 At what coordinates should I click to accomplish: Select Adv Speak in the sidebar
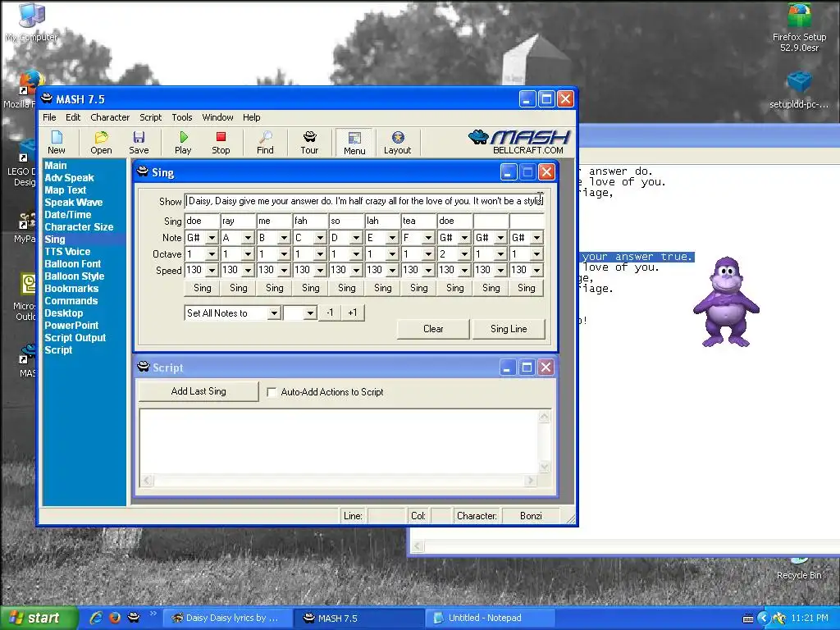click(69, 178)
